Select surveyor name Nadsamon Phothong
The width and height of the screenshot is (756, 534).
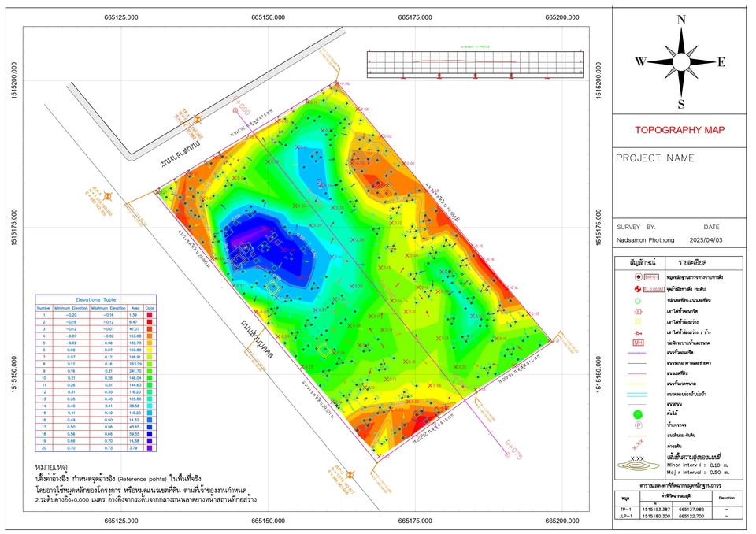[x=647, y=239]
